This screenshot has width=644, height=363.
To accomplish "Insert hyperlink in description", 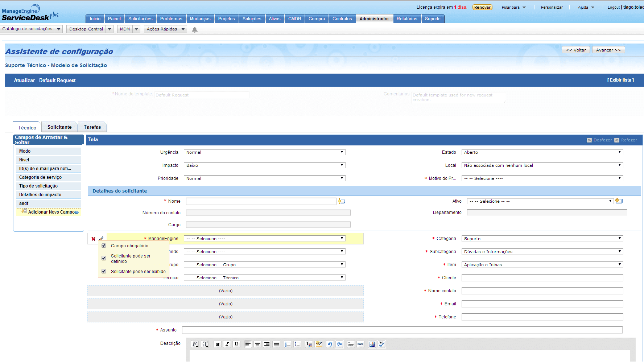I will pos(360,344).
